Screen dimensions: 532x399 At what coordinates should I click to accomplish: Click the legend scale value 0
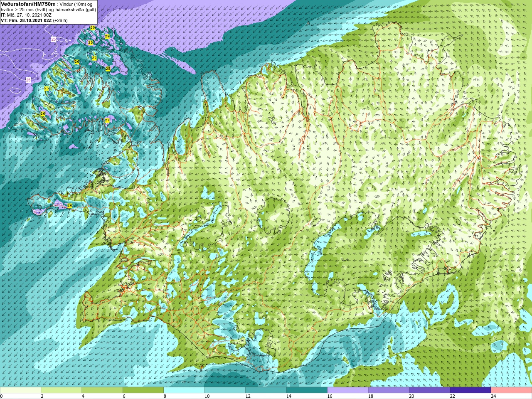click(x=2, y=397)
